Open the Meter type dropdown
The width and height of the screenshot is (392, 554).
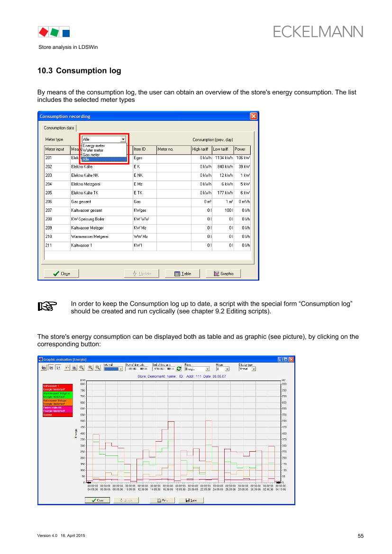(x=123, y=139)
